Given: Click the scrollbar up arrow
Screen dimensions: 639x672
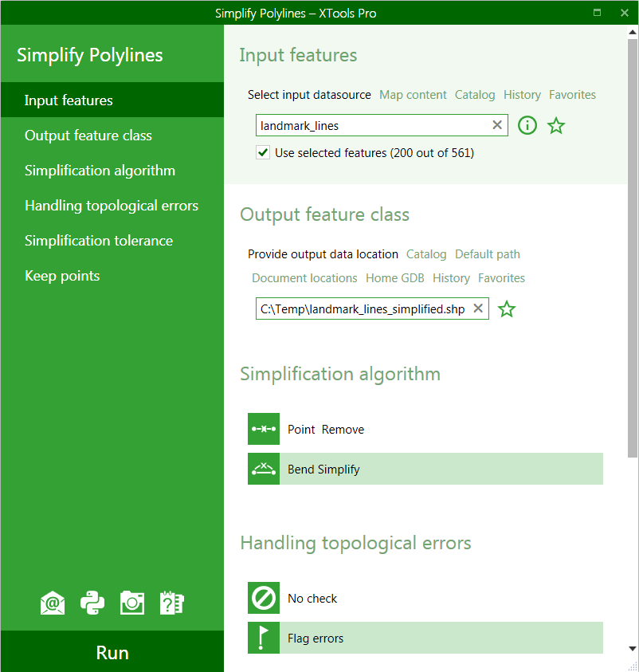Looking at the screenshot, I should (x=632, y=32).
